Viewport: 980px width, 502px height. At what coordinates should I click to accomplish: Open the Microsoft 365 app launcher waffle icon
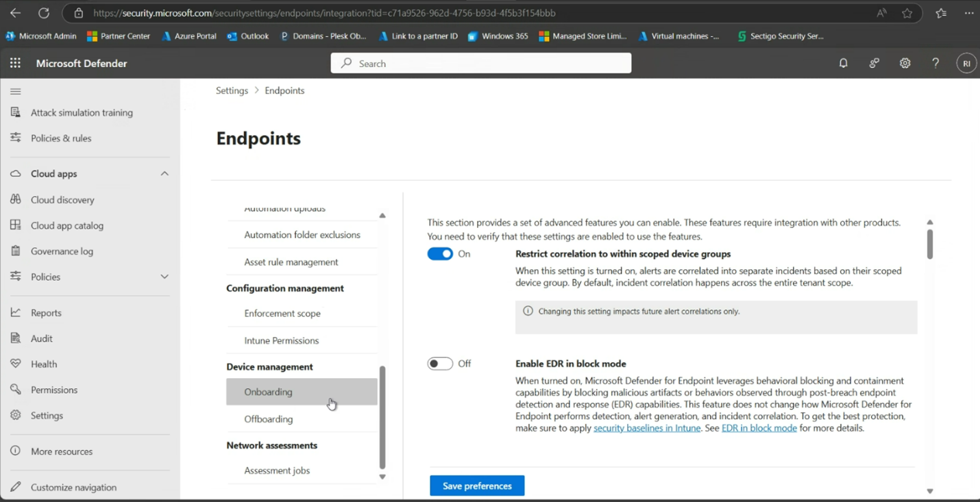[x=14, y=62]
